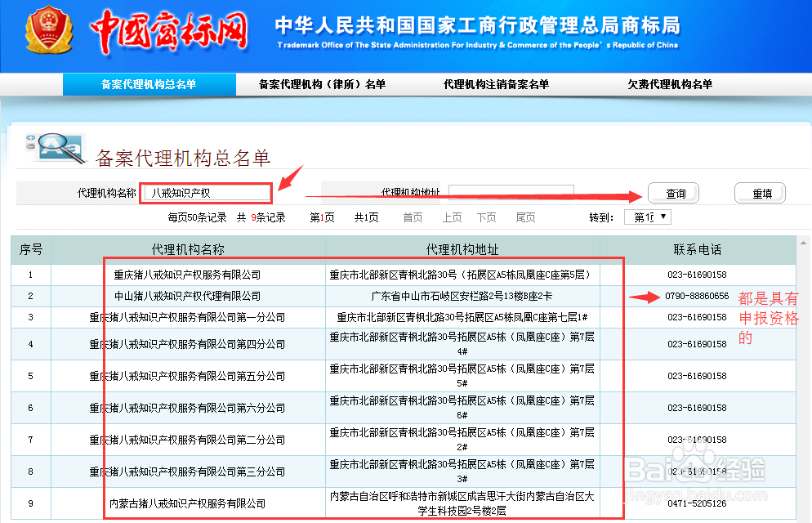Click the 查询 search button

(674, 193)
